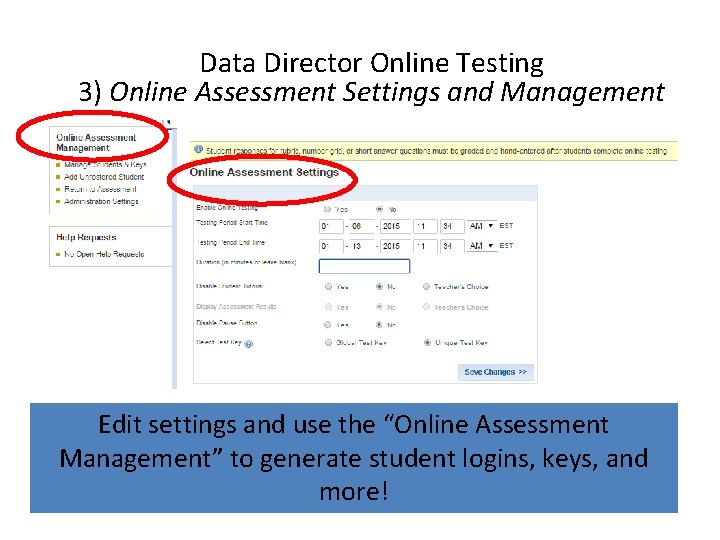Click the Help Requests heading
Viewport: 720px width, 540px height.
click(86, 237)
